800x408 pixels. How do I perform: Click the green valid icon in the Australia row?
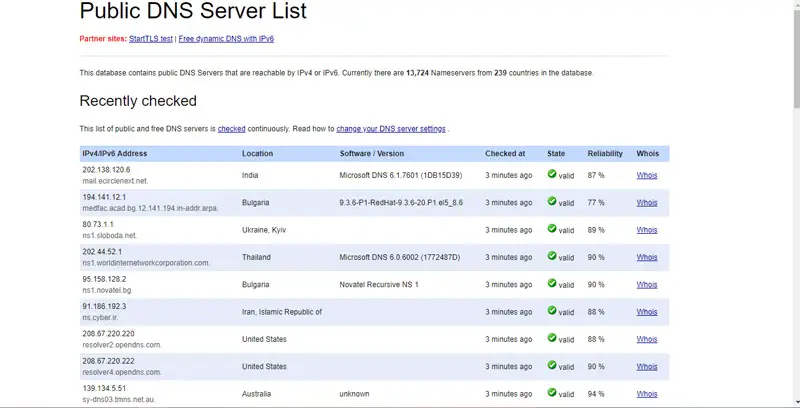point(552,393)
